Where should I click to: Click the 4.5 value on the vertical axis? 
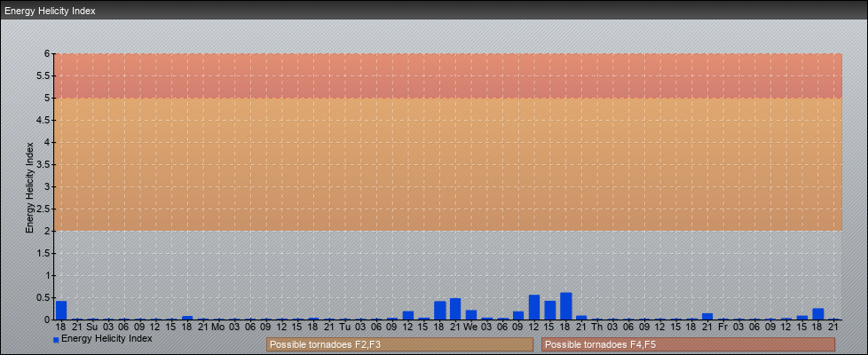43,120
